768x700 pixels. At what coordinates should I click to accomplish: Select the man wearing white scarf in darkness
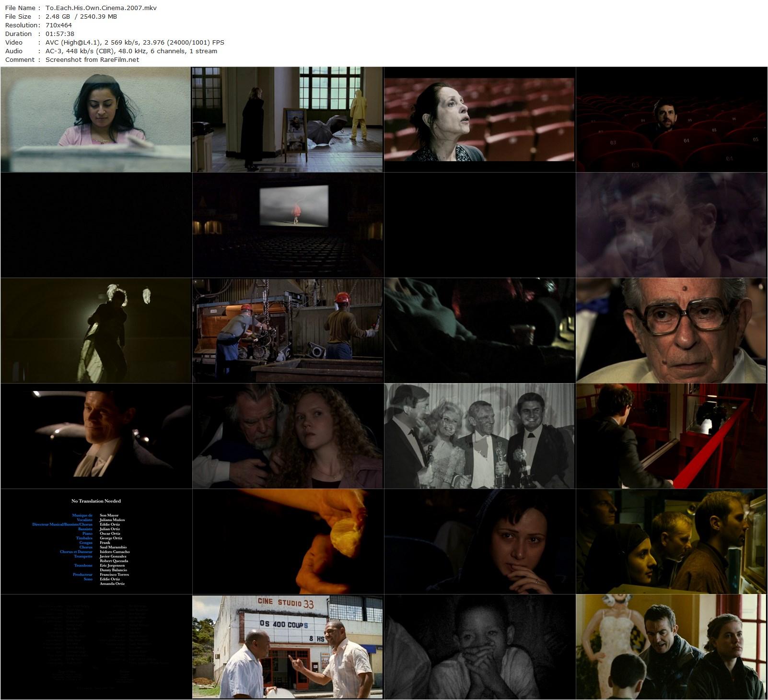point(96,436)
